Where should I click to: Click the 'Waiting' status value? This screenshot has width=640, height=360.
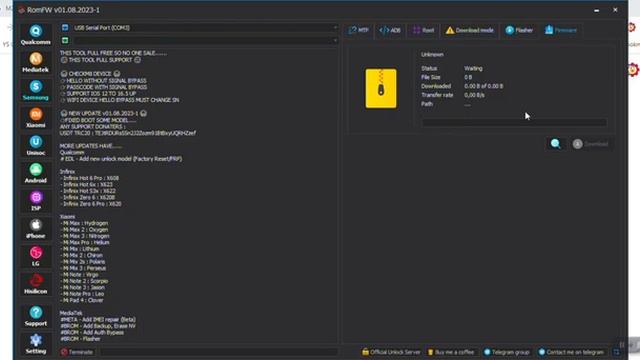473,68
